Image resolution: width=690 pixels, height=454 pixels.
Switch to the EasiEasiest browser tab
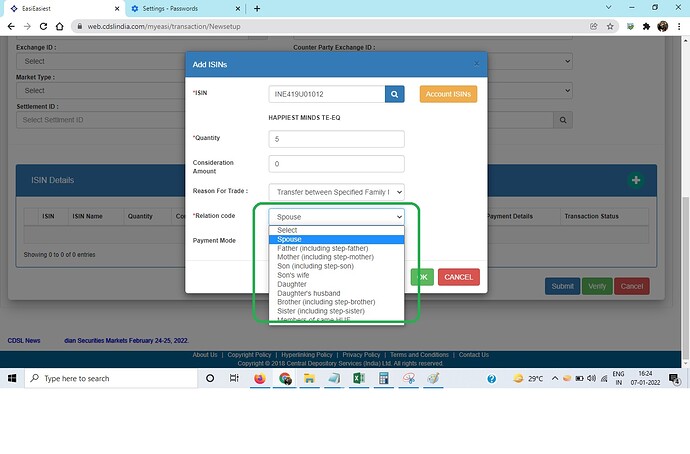[x=62, y=8]
